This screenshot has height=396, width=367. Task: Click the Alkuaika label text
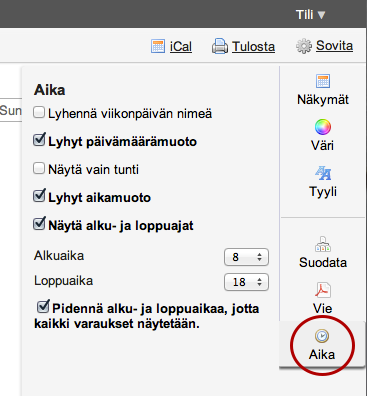point(59,256)
